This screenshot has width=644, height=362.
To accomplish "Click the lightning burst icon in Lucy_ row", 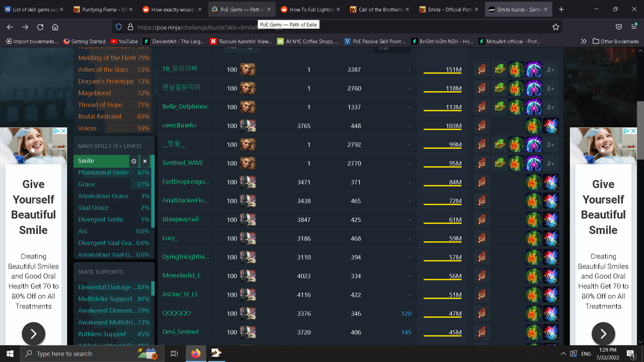I will pyautogui.click(x=550, y=238).
